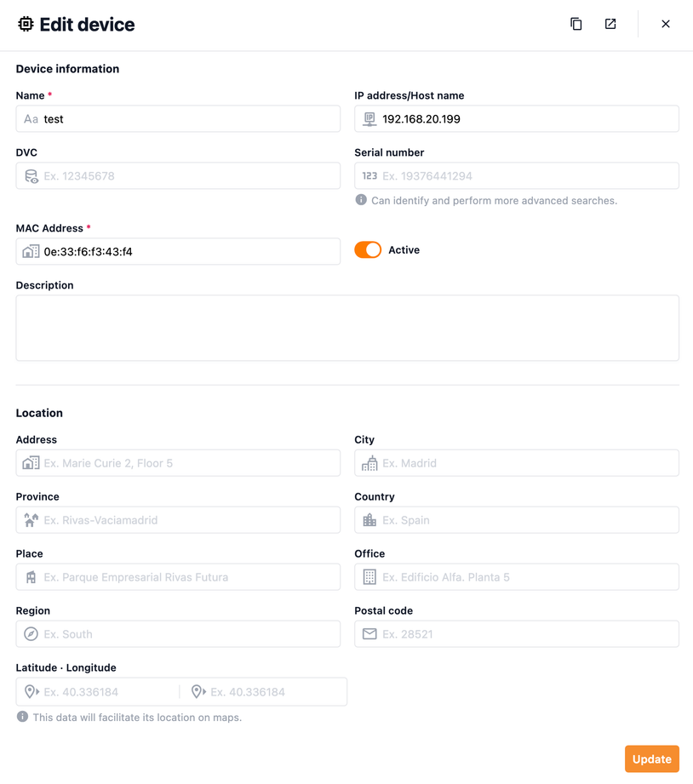The height and width of the screenshot is (784, 693).
Task: Click the Description text area
Action: [347, 328]
